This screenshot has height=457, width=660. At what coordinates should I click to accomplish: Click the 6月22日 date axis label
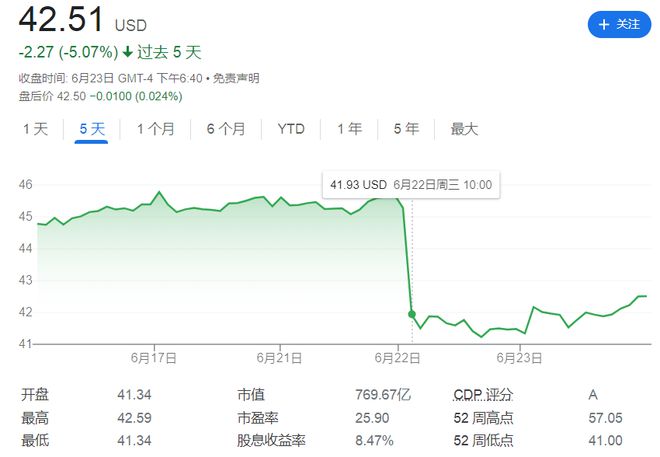coord(397,358)
